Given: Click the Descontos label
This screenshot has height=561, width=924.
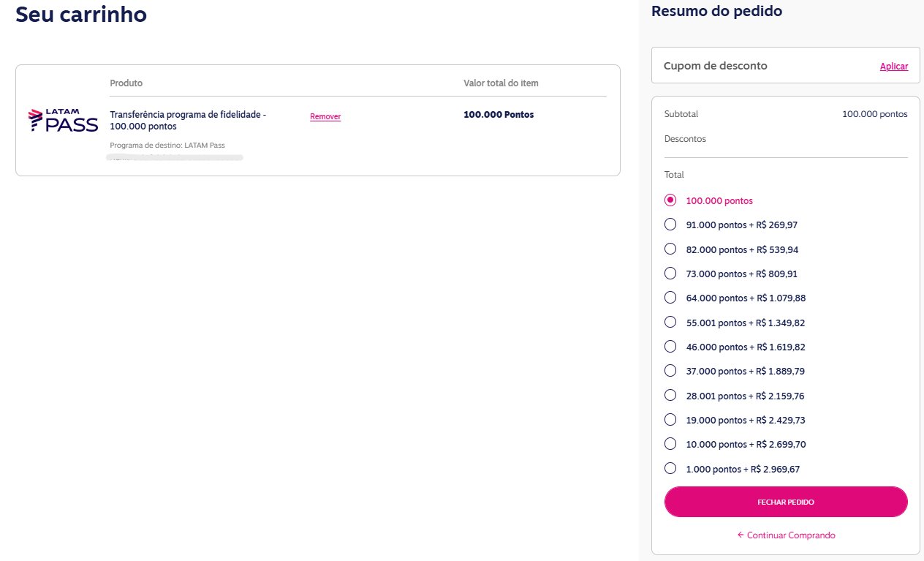Looking at the screenshot, I should pos(685,138).
